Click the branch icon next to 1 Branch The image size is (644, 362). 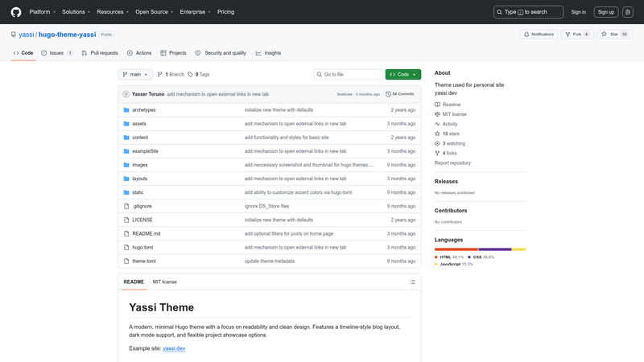click(159, 74)
